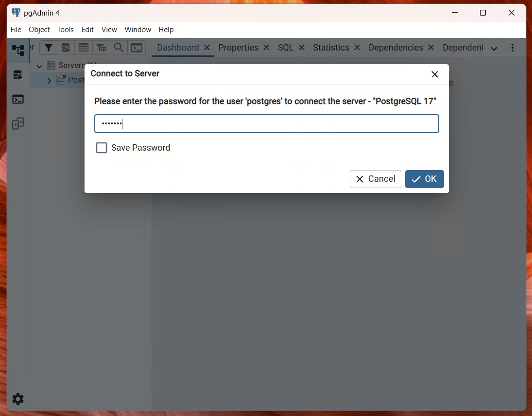Switch to the Dependencies tab
532x416 pixels.
(x=395, y=48)
